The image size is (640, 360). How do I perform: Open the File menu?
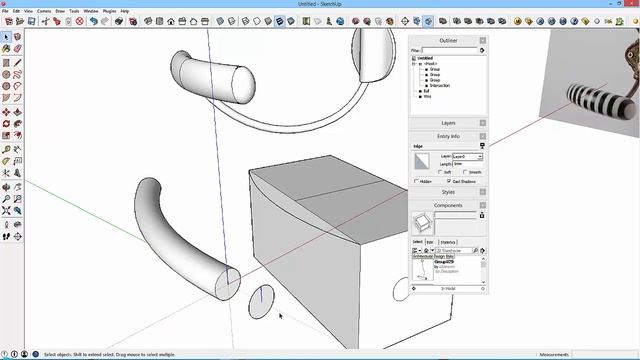click(5, 11)
